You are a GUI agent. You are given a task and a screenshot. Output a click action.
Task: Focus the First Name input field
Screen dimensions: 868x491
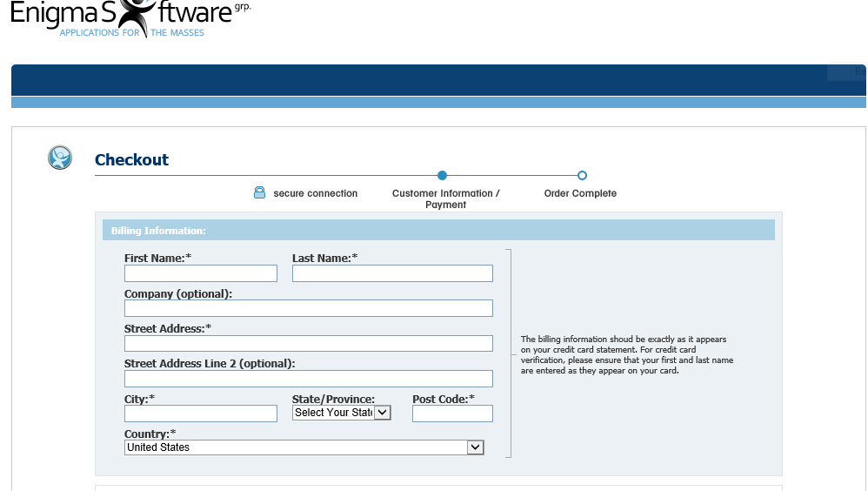(200, 273)
